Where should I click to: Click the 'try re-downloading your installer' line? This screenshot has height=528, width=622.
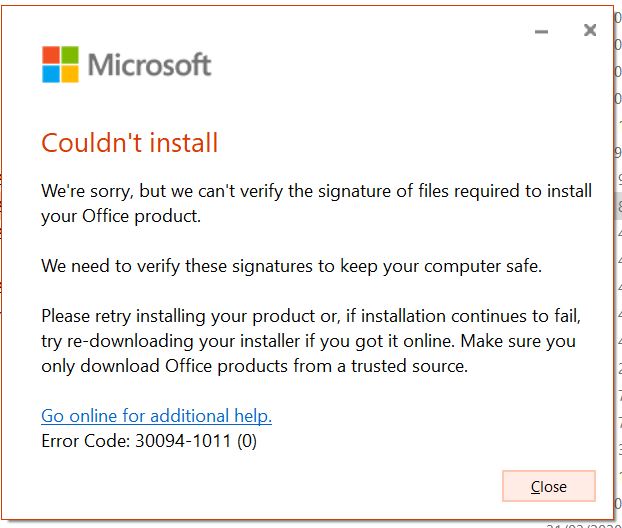[x=309, y=341]
